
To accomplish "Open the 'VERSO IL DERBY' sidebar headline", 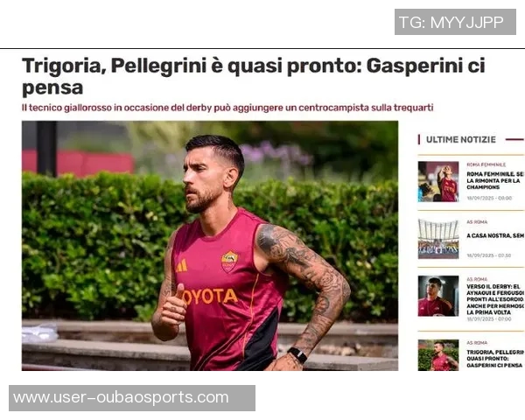I will click(495, 299).
